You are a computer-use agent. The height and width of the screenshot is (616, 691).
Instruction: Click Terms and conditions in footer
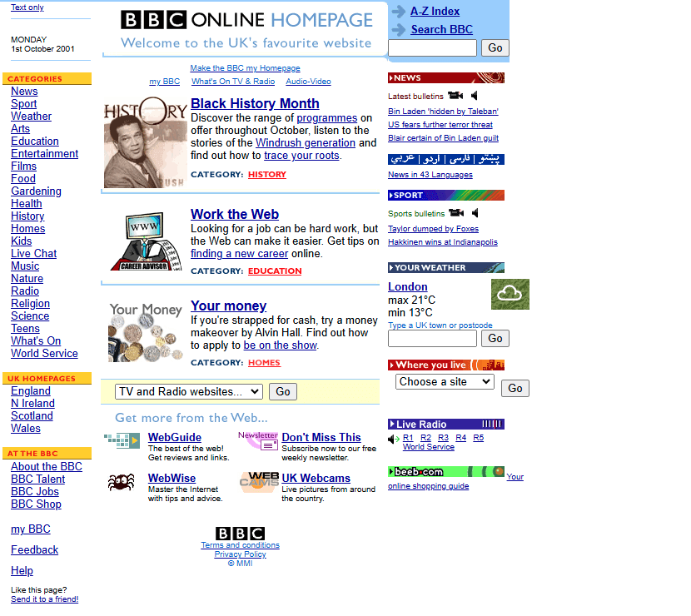pos(240,545)
